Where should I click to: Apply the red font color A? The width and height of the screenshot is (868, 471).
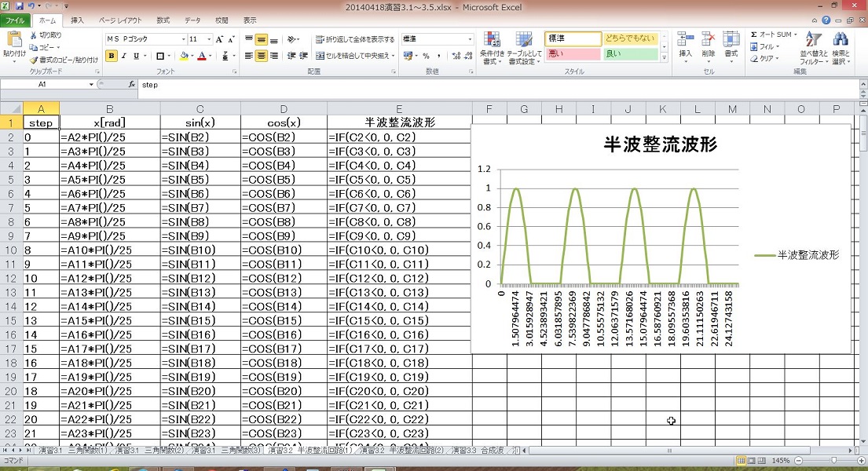click(202, 56)
